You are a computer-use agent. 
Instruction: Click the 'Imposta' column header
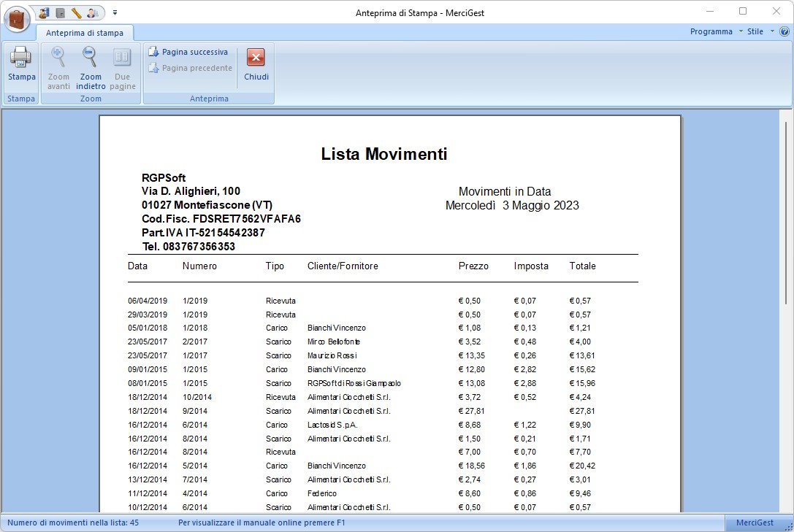pos(531,266)
